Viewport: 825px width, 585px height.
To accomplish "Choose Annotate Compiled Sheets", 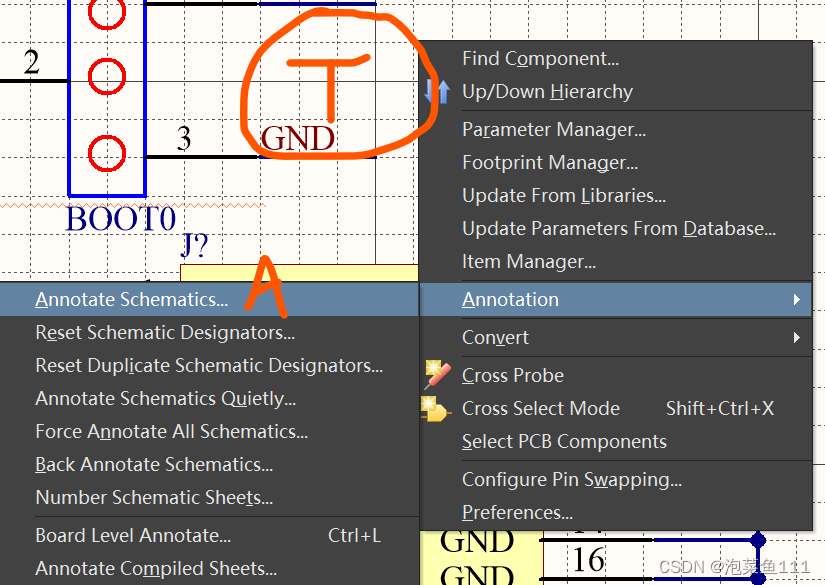I will click(209, 569).
